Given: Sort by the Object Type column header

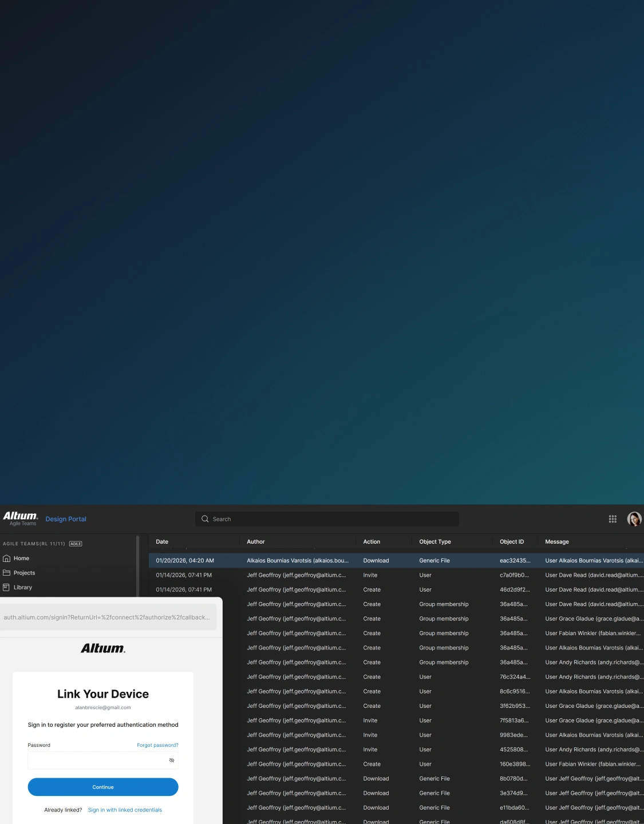Looking at the screenshot, I should tap(435, 542).
